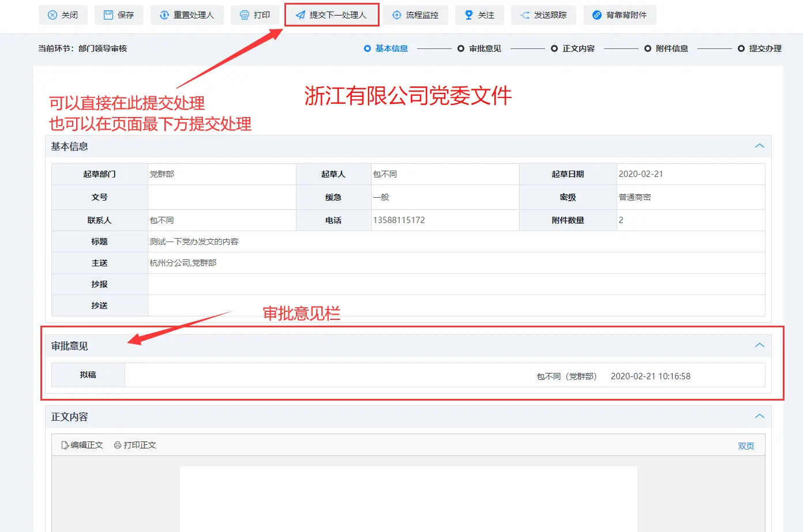Jump to the 正文内容 step tab
Image resolution: width=803 pixels, height=532 pixels.
pyautogui.click(x=579, y=48)
